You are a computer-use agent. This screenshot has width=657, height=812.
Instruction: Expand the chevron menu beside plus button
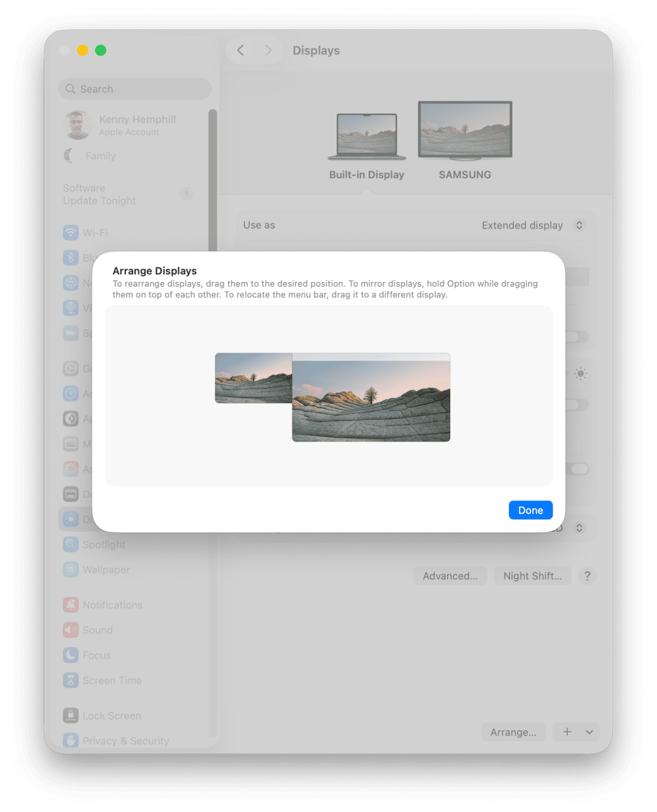pos(589,732)
